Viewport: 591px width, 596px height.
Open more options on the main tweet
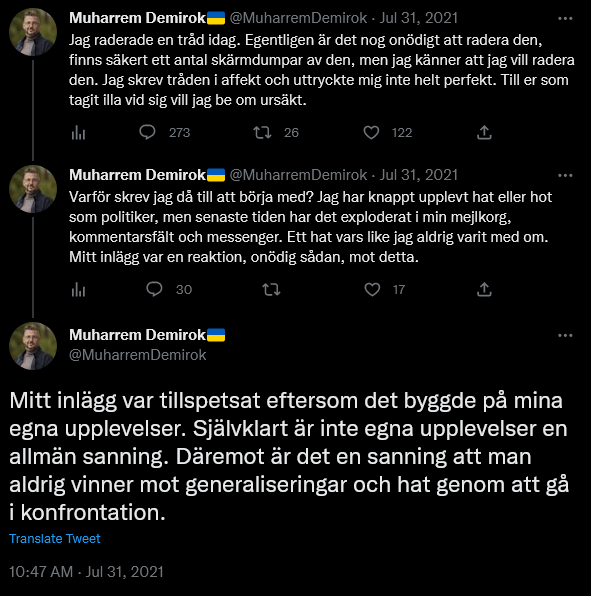565,335
